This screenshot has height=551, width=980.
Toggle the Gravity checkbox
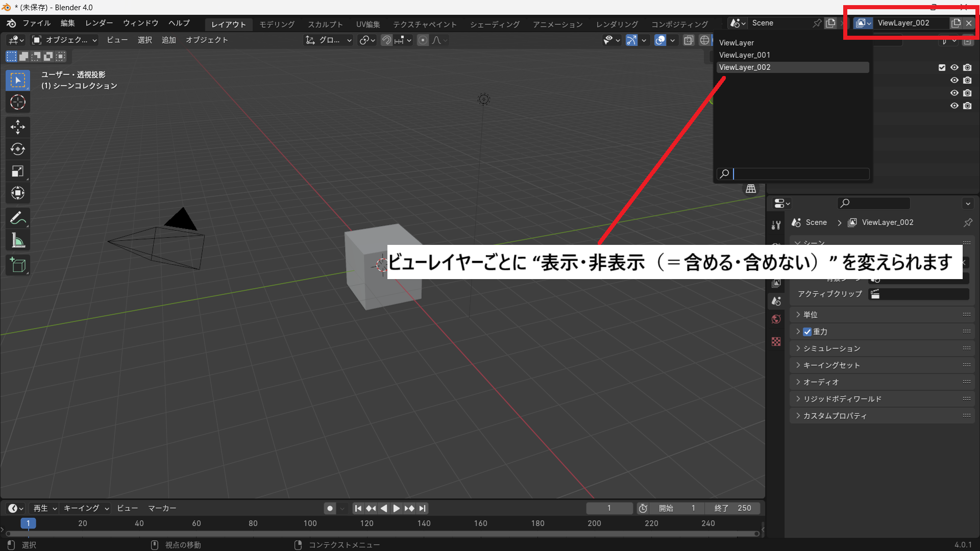[x=807, y=332]
